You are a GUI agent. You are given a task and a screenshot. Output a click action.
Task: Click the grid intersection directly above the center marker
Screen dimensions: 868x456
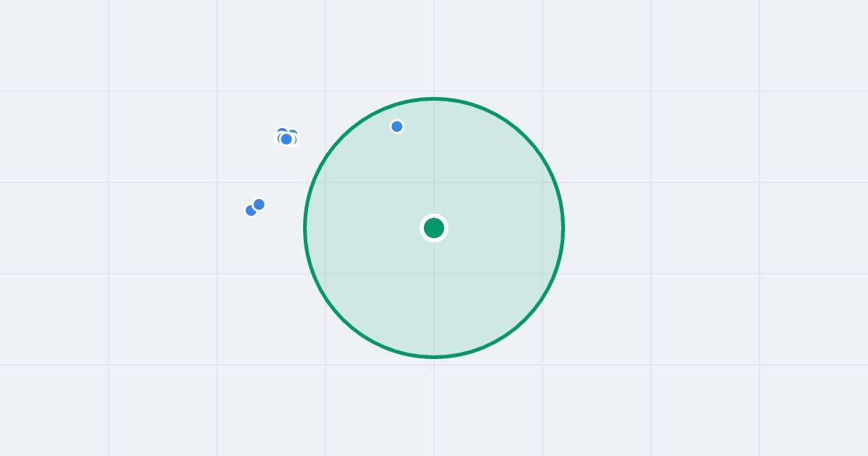(x=434, y=182)
